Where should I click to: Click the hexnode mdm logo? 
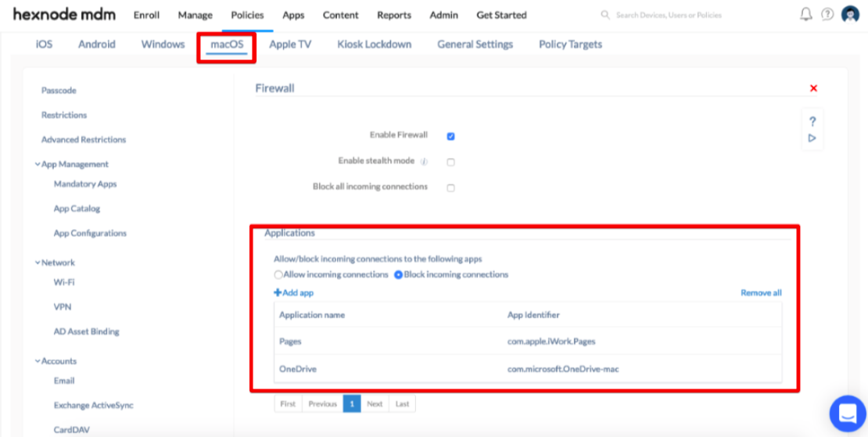[x=64, y=15]
